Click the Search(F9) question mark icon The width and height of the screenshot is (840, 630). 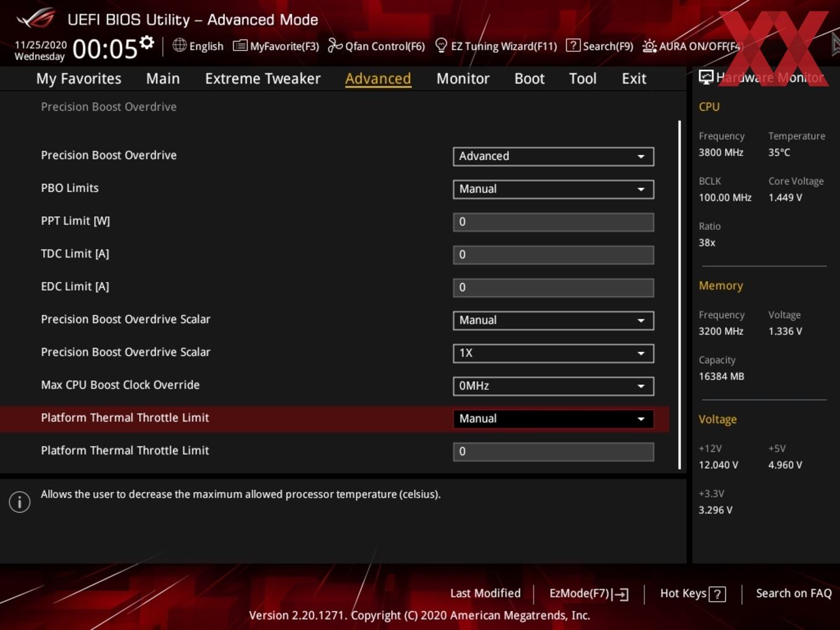click(573, 45)
